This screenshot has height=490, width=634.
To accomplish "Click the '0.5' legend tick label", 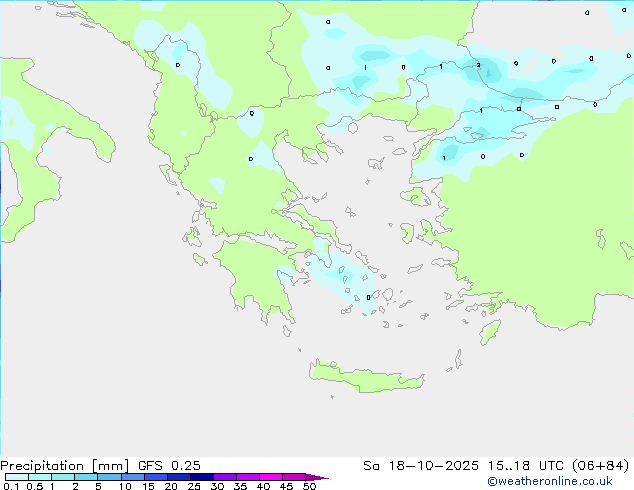I will pyautogui.click(x=35, y=486).
